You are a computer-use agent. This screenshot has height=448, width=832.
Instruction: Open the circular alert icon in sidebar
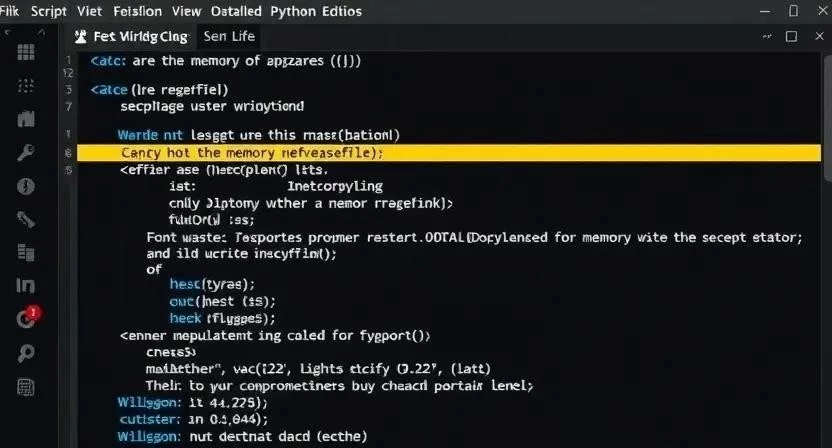[x=26, y=187]
